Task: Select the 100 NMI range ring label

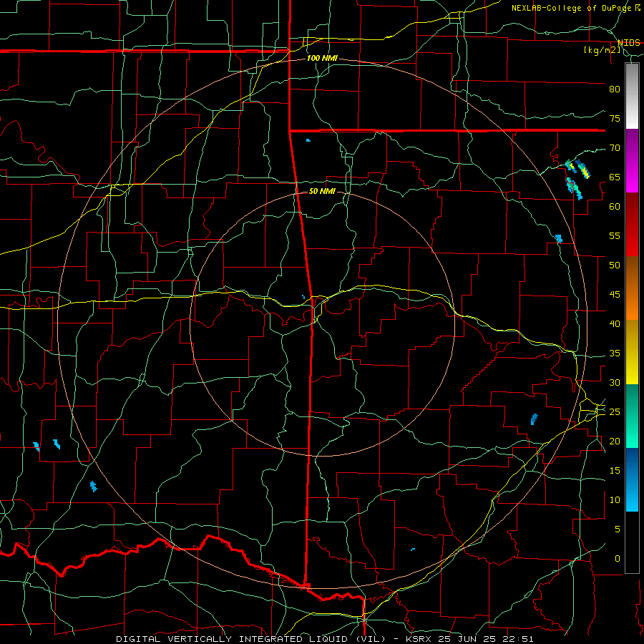Action: 322,58
